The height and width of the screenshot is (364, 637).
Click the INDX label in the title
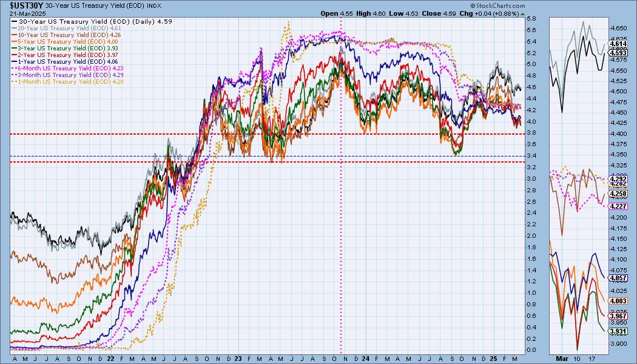(x=153, y=6)
